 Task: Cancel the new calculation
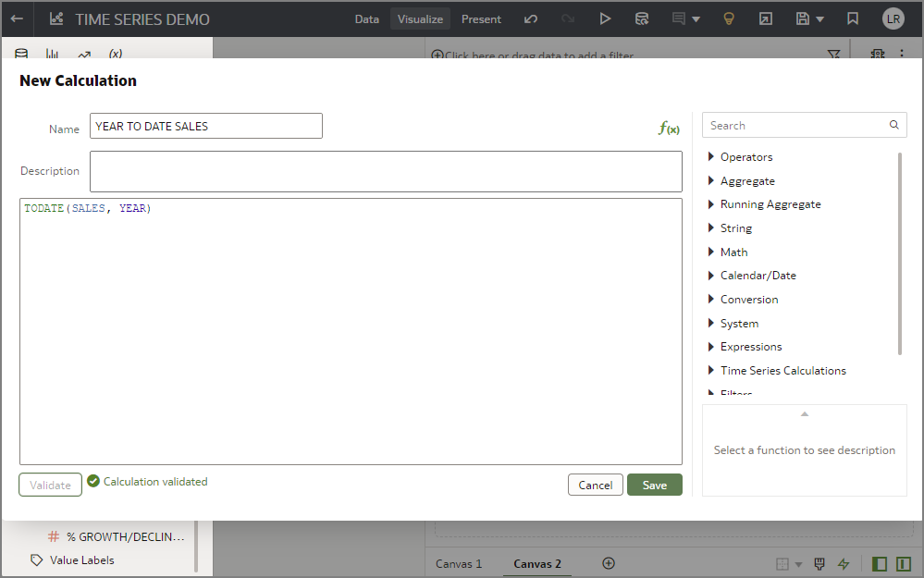click(595, 485)
